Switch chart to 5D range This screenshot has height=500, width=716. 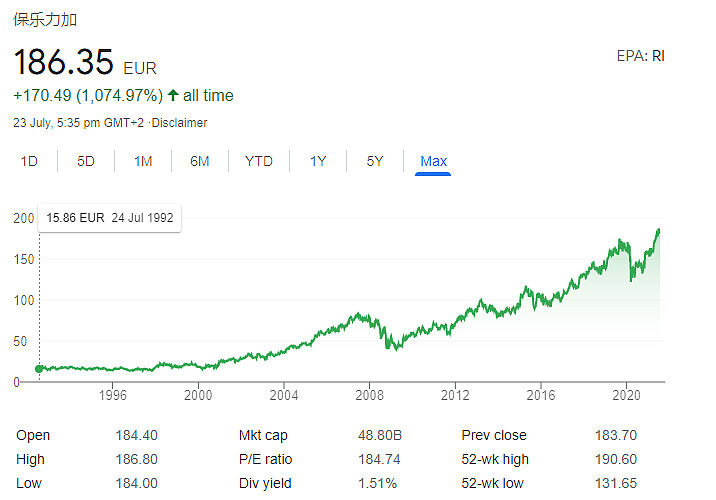tap(86, 161)
